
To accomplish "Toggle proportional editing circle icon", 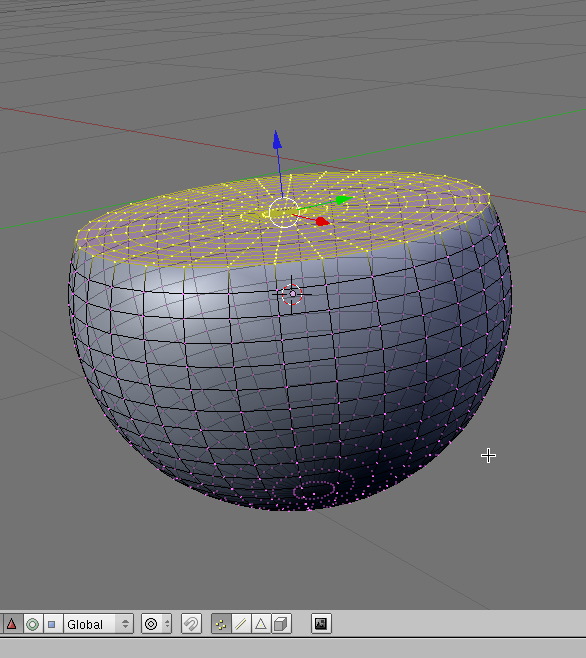I will coord(151,624).
